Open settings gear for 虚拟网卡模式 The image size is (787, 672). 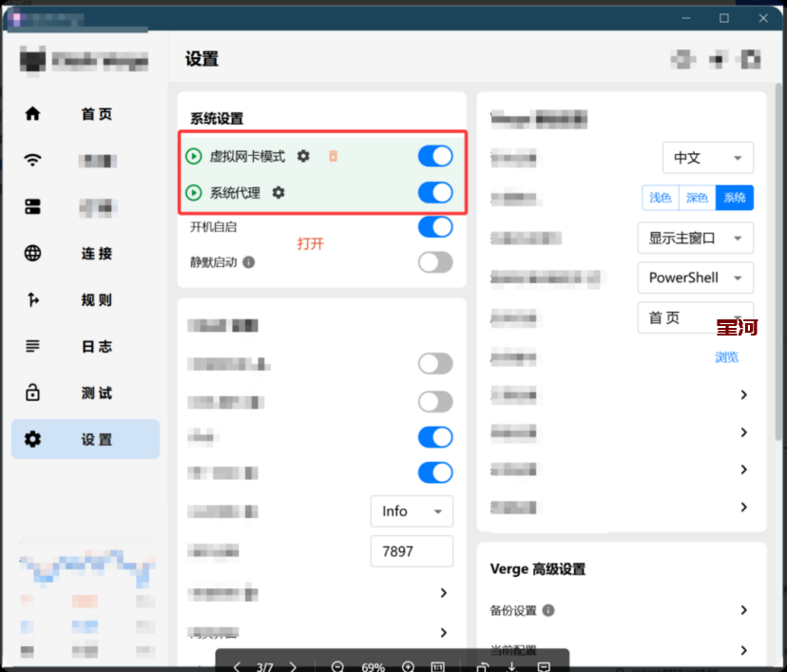coord(303,156)
